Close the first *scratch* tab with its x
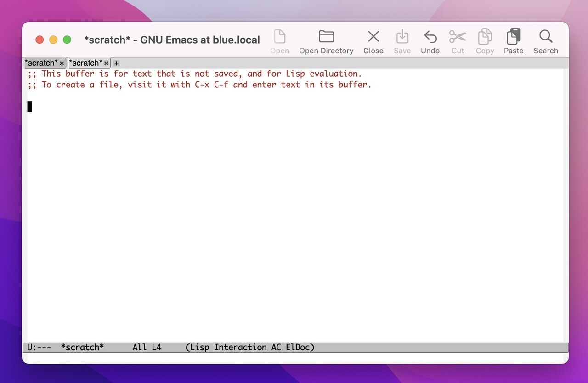Screen dimensions: 588x383 [62, 63]
